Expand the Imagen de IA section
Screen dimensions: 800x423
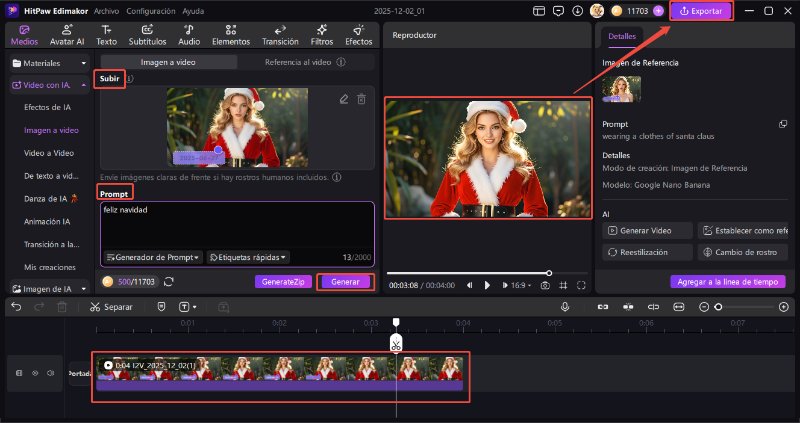point(49,289)
